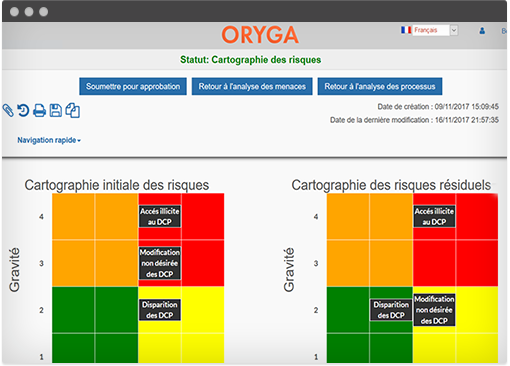
Task: Select Disparition des DCP in initial map
Action: coord(160,310)
